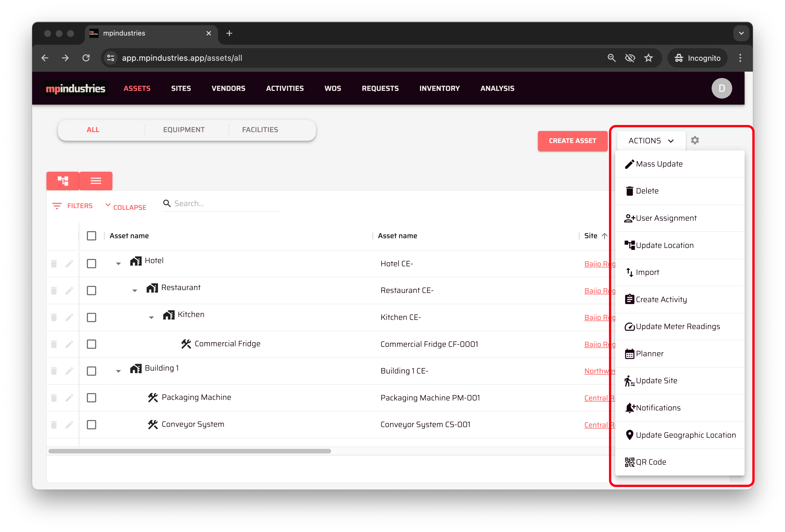Check the Commercial Fridge row checkbox
The height and width of the screenshot is (532, 785).
[x=91, y=344]
